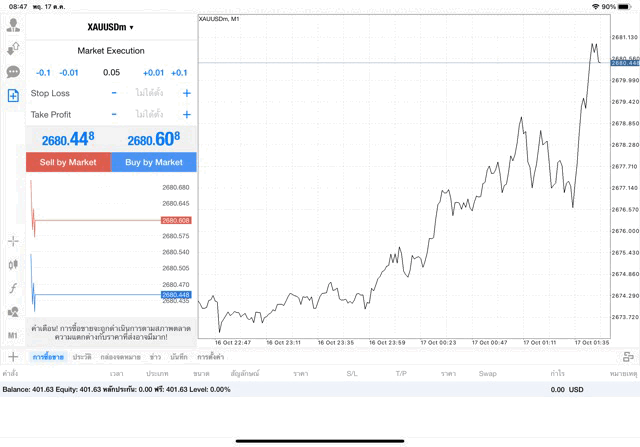This screenshot has height=447, width=640.
Task: Open the chart objects shapes icon
Action: pos(13,312)
